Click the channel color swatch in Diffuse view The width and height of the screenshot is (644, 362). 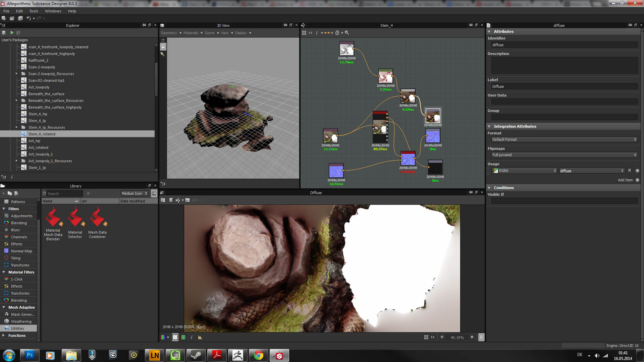[x=163, y=337]
